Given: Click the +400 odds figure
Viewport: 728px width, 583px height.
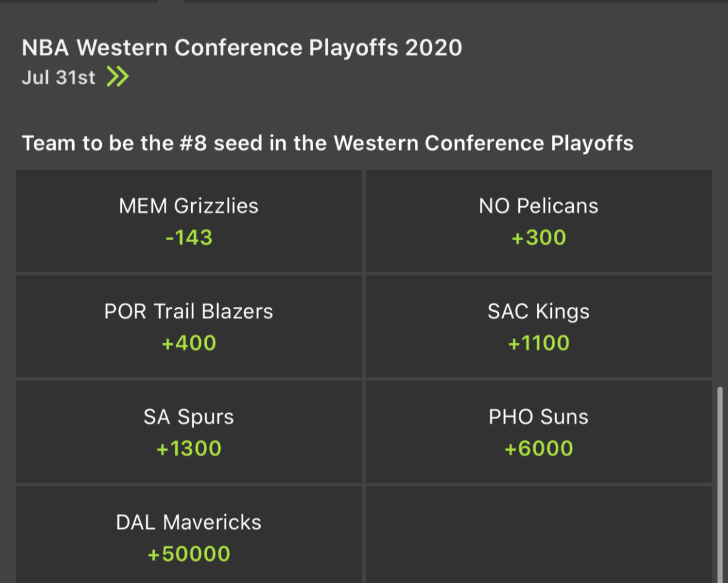Looking at the screenshot, I should [x=189, y=343].
